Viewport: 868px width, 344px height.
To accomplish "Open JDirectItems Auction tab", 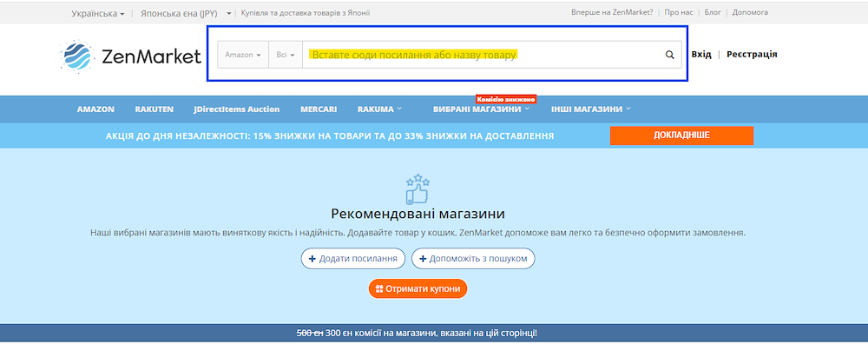I will (x=237, y=109).
